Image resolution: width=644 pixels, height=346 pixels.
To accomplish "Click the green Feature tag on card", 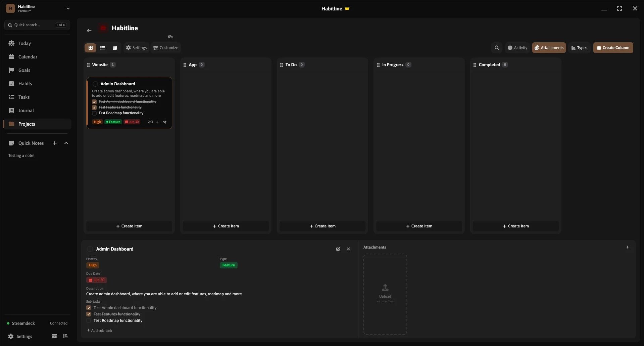I will [x=113, y=122].
